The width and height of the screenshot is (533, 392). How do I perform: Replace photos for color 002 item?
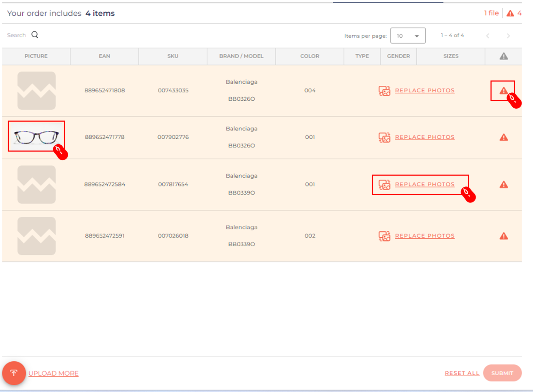(x=424, y=236)
